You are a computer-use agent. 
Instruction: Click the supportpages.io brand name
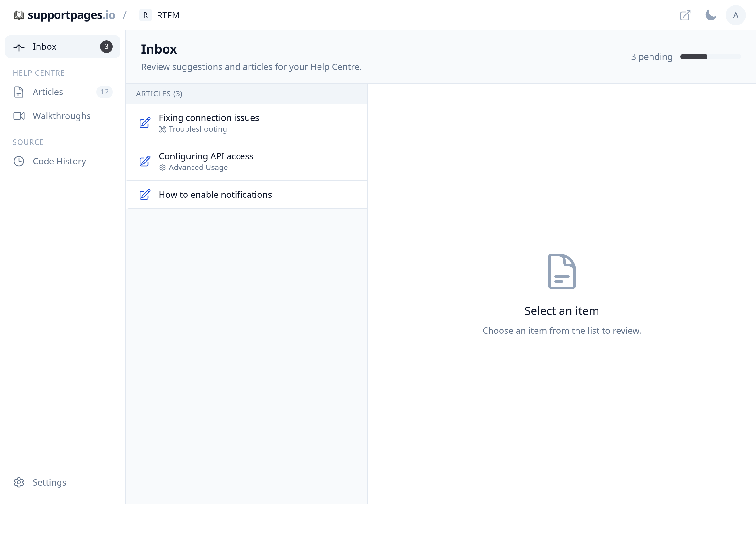point(72,15)
